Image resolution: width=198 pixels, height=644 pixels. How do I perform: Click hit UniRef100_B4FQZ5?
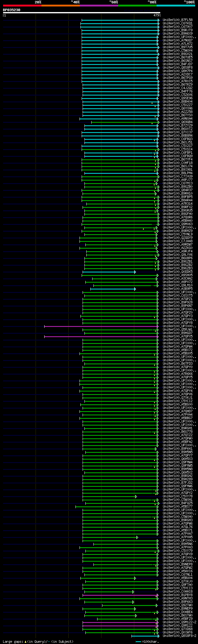[x=178, y=503]
